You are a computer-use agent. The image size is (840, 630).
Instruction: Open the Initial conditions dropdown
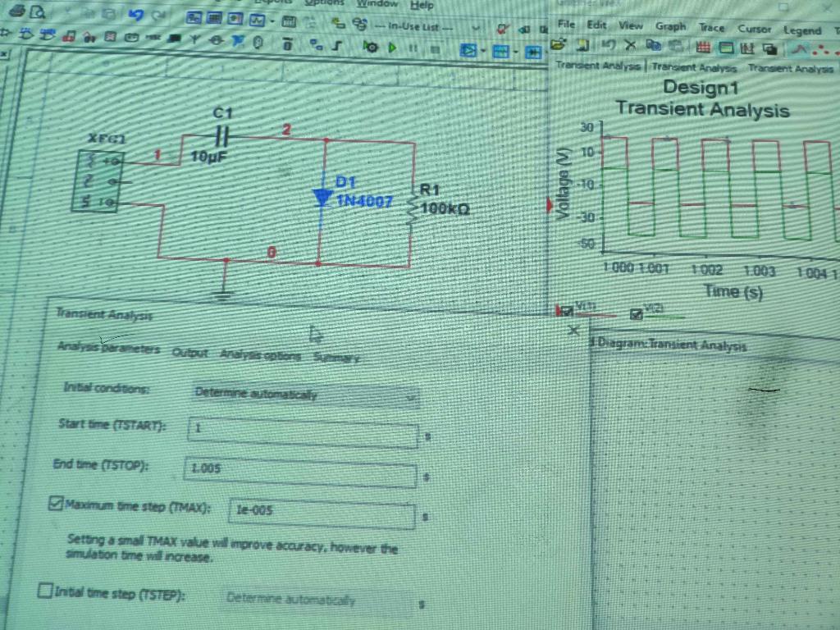(x=304, y=395)
